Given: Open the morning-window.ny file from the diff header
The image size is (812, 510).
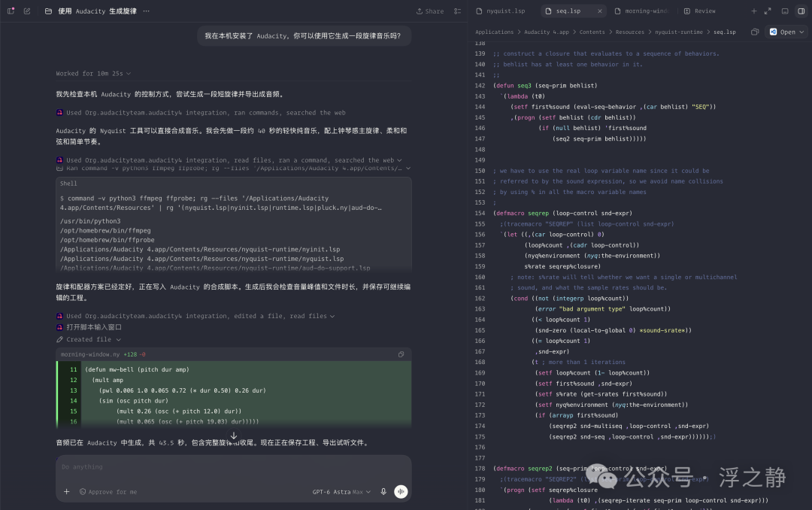Looking at the screenshot, I should 90,354.
